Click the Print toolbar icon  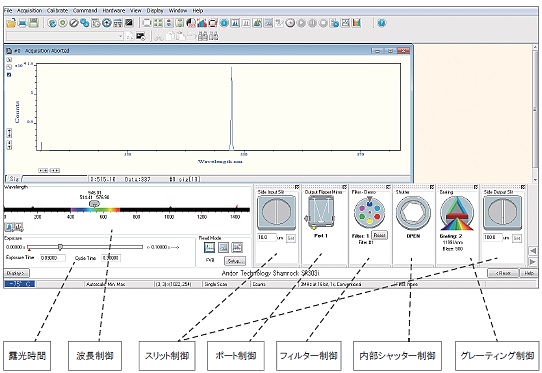pos(22,23)
